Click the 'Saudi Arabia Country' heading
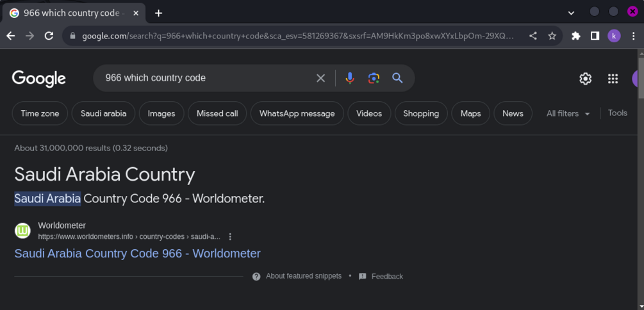Screen dimensions: 644x310 tap(104, 174)
